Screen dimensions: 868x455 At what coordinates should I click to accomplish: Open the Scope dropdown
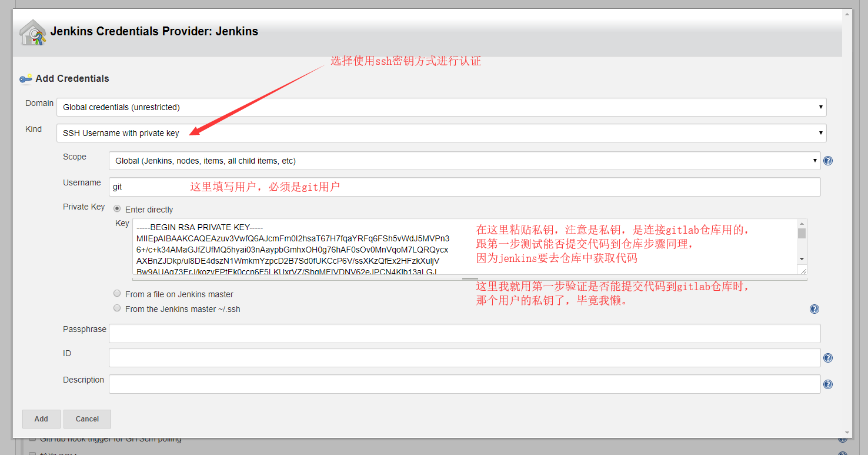[465, 161]
